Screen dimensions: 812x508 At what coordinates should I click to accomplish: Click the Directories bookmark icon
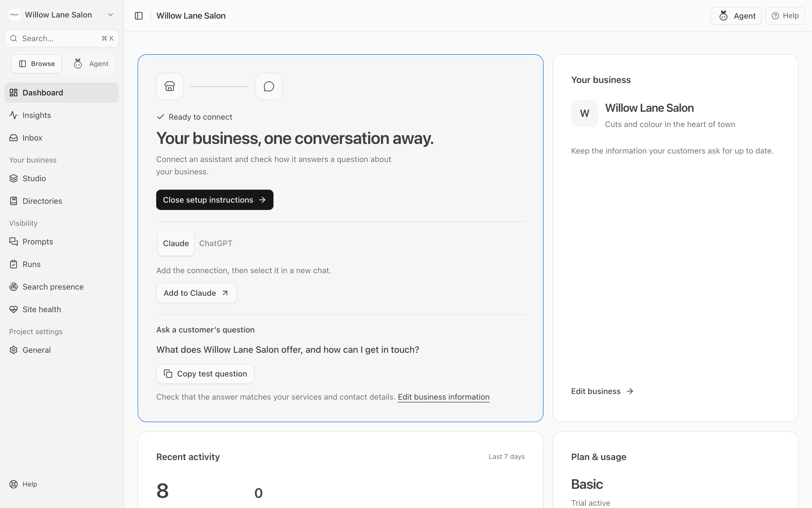click(x=14, y=201)
